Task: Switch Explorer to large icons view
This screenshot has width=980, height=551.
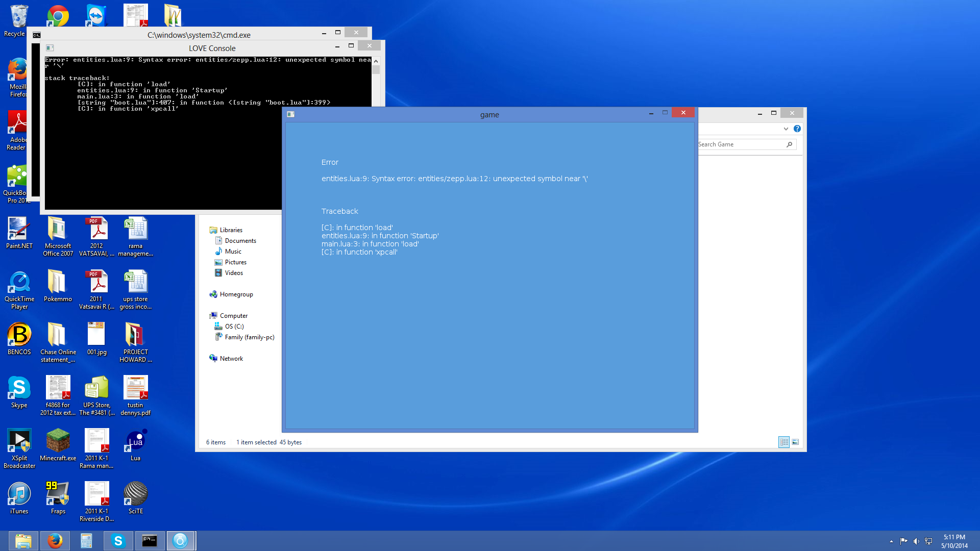Action: (x=795, y=442)
